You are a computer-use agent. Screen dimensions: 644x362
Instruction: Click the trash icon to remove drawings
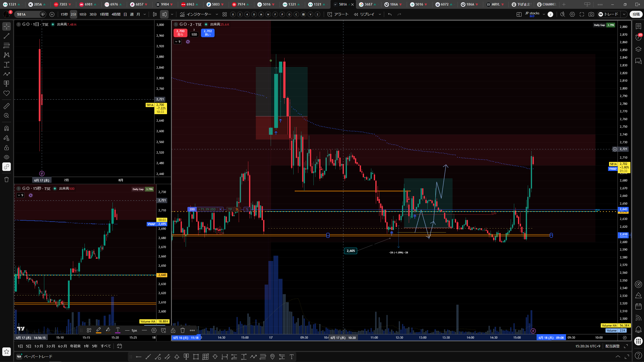coord(7,179)
